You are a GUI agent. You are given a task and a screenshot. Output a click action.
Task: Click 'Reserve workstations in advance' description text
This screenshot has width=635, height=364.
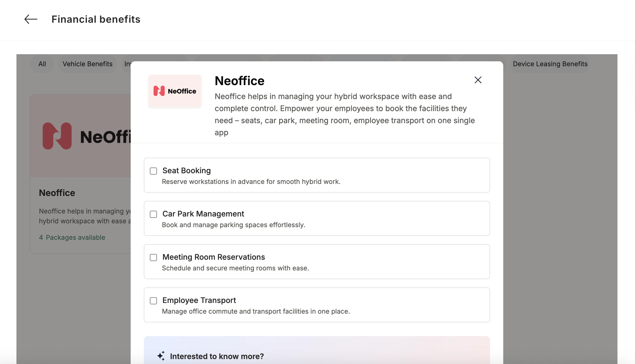(251, 181)
